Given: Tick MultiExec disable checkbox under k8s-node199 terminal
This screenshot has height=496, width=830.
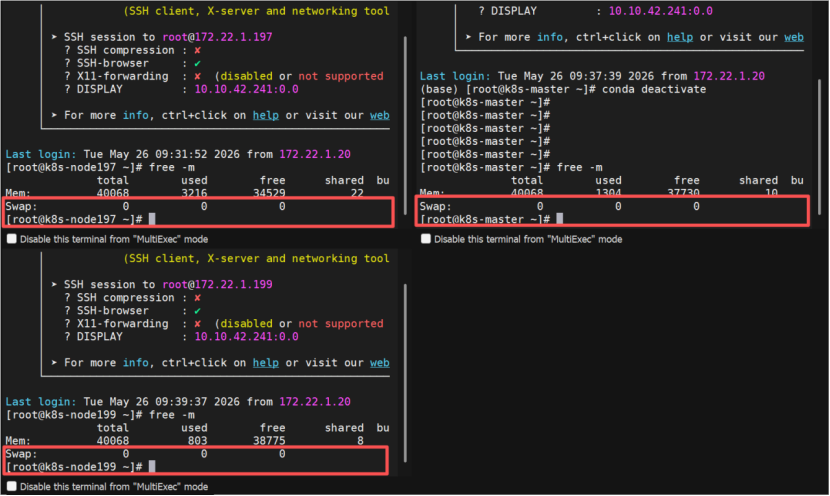Looking at the screenshot, I should tap(12, 486).
